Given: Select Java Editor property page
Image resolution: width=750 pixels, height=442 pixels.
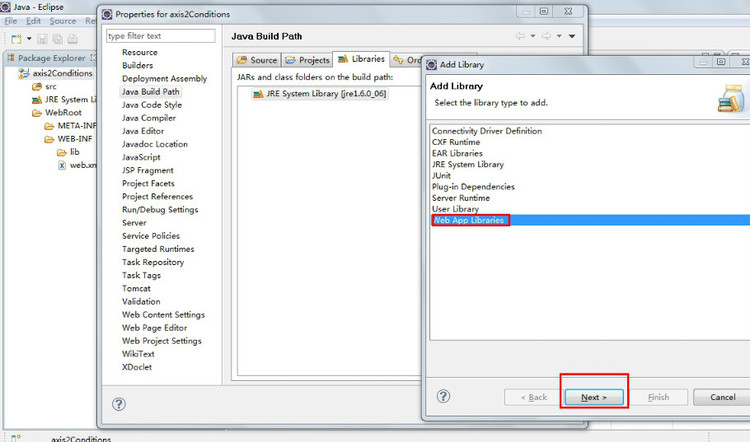Looking at the screenshot, I should tap(143, 131).
